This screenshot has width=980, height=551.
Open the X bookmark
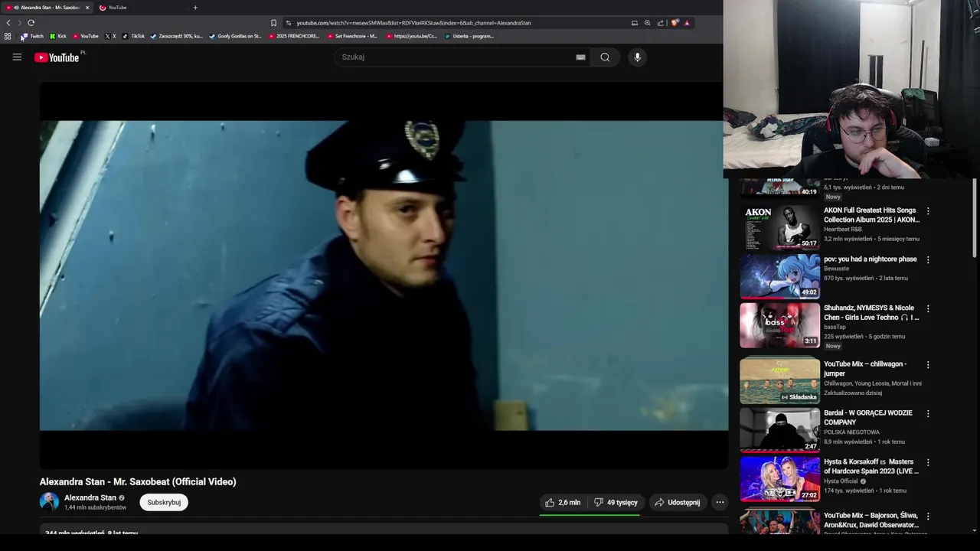tap(110, 36)
